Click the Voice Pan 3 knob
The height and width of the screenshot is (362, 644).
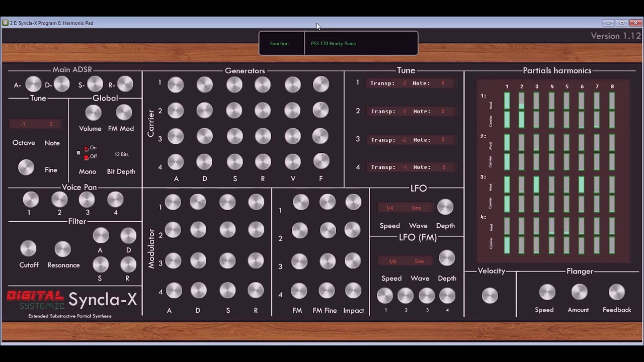point(87,200)
